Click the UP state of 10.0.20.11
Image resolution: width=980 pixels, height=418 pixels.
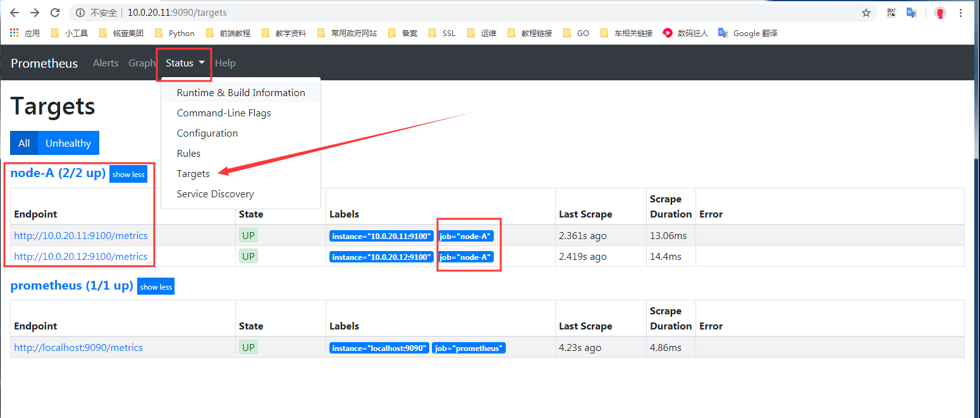tap(248, 236)
